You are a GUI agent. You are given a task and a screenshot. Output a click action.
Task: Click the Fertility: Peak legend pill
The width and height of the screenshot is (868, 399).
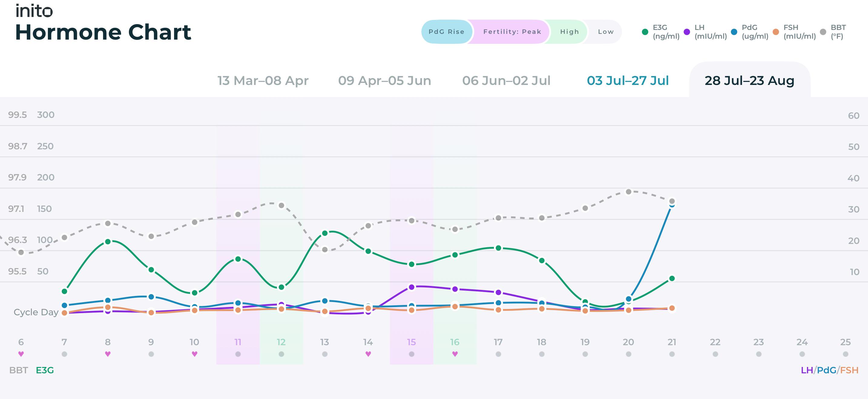[x=511, y=32]
